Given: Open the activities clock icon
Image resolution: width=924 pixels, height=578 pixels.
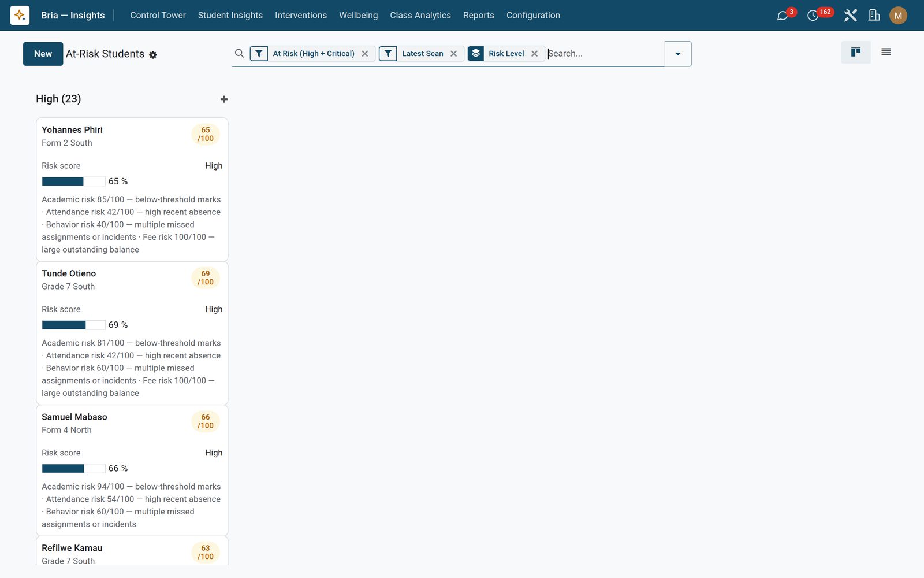Looking at the screenshot, I should tap(813, 16).
